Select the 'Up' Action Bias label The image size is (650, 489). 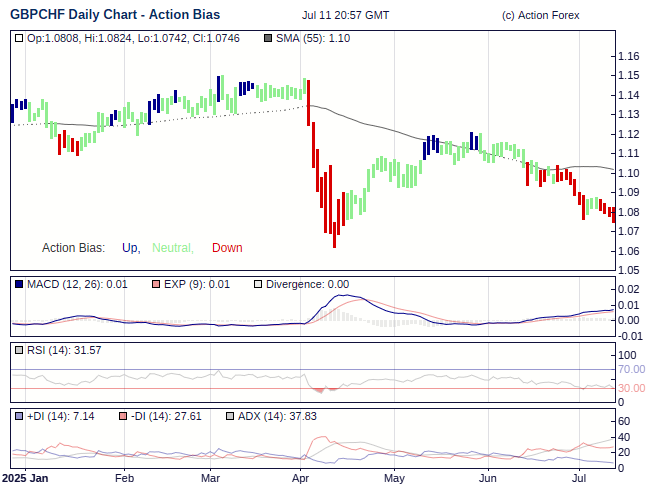coord(130,248)
